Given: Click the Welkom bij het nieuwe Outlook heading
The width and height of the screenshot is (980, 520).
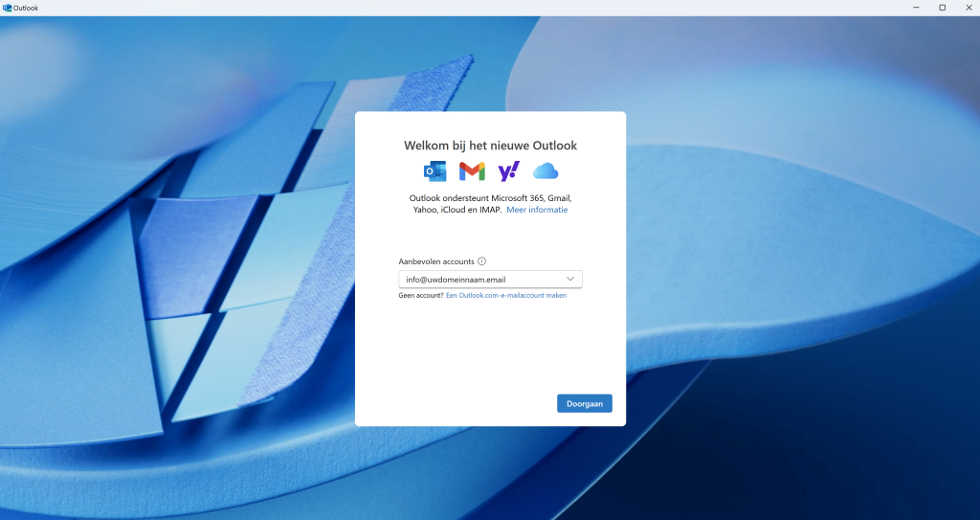Looking at the screenshot, I should (x=491, y=146).
